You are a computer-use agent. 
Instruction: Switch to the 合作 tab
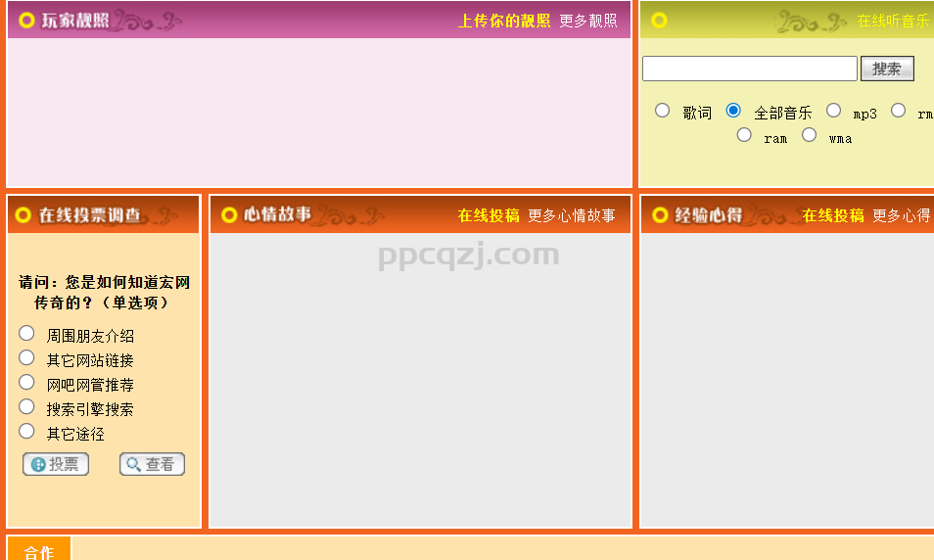[39, 552]
